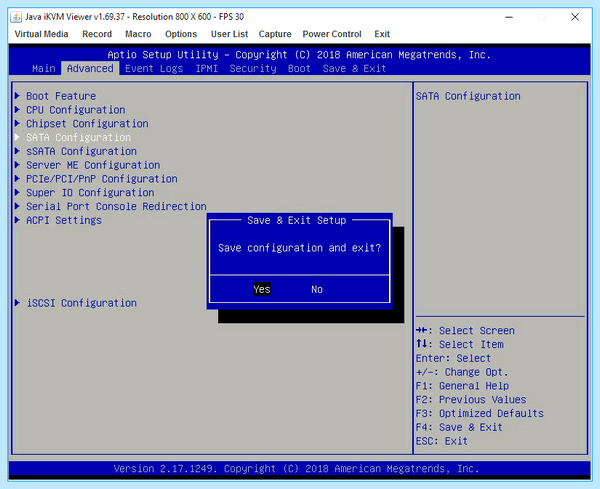Expand the Chipset Configuration arrow
Image resolution: width=600 pixels, height=489 pixels.
[17, 123]
